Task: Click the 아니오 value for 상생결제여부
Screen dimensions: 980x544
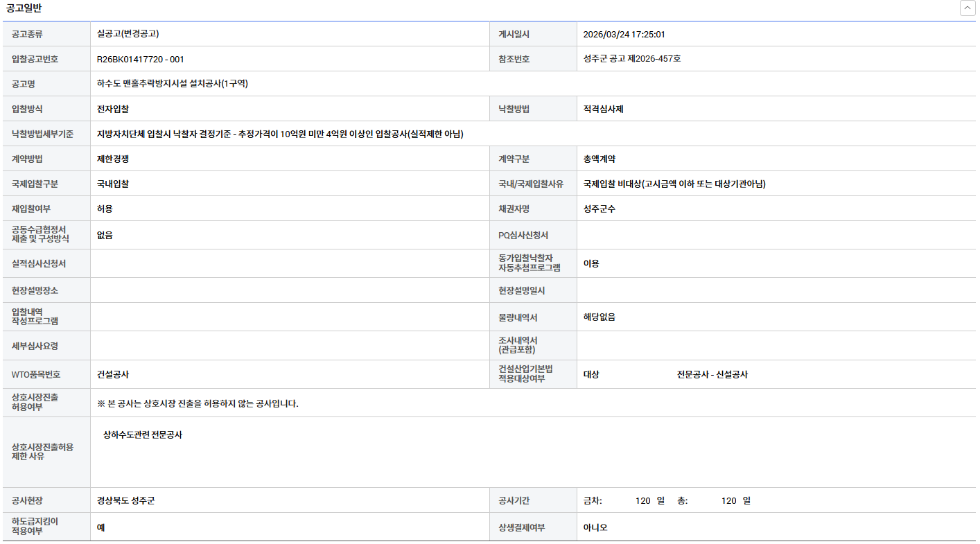Action: pos(595,527)
